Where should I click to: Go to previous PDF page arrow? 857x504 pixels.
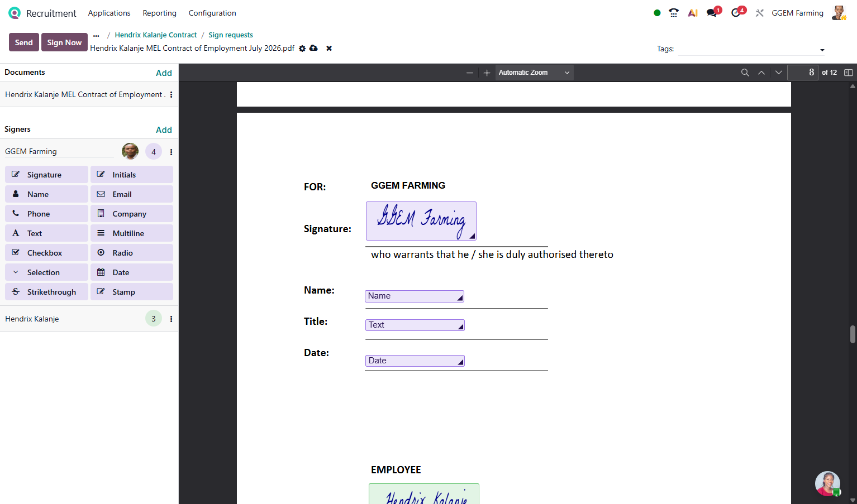(x=761, y=73)
